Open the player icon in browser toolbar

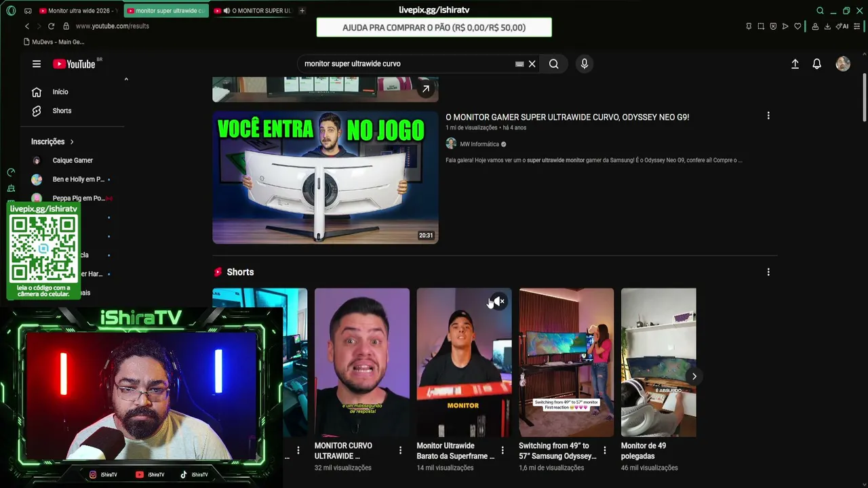pyautogui.click(x=785, y=26)
